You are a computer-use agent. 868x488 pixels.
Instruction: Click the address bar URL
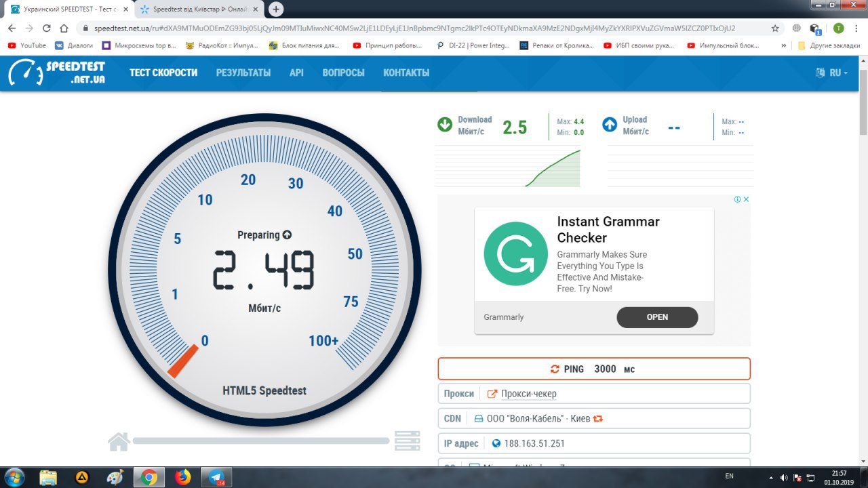pyautogui.click(x=414, y=28)
